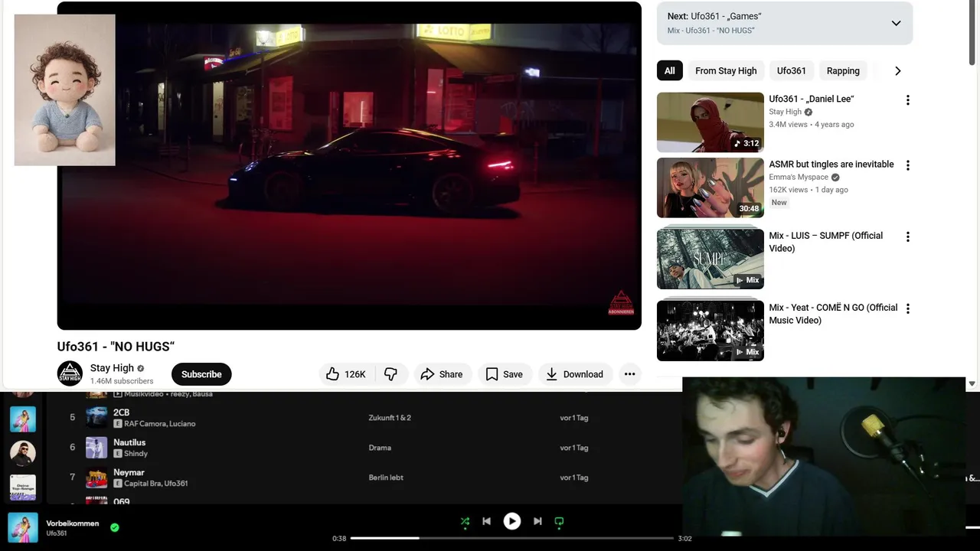980x551 pixels.
Task: Open the Drama album link
Action: tap(380, 448)
